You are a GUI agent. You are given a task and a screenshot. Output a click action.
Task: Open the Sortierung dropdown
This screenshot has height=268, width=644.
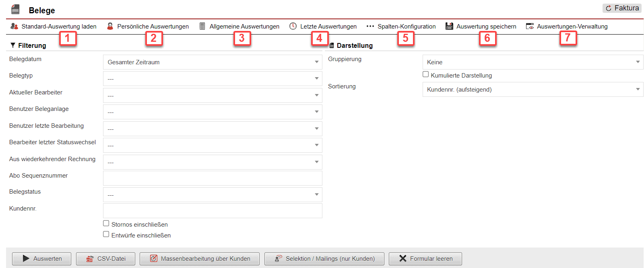click(533, 90)
